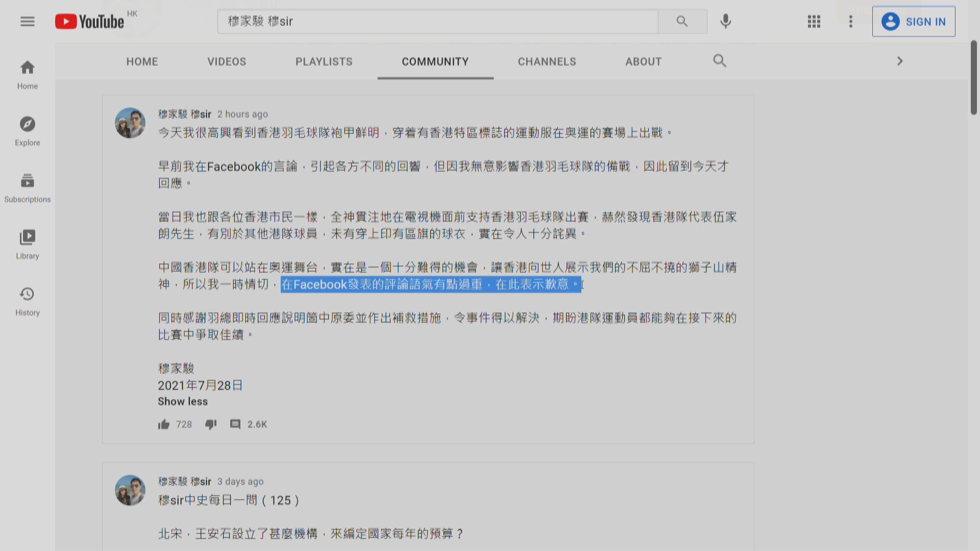Click the SIGN IN button
Screen dimensions: 980x551
tap(914, 21)
